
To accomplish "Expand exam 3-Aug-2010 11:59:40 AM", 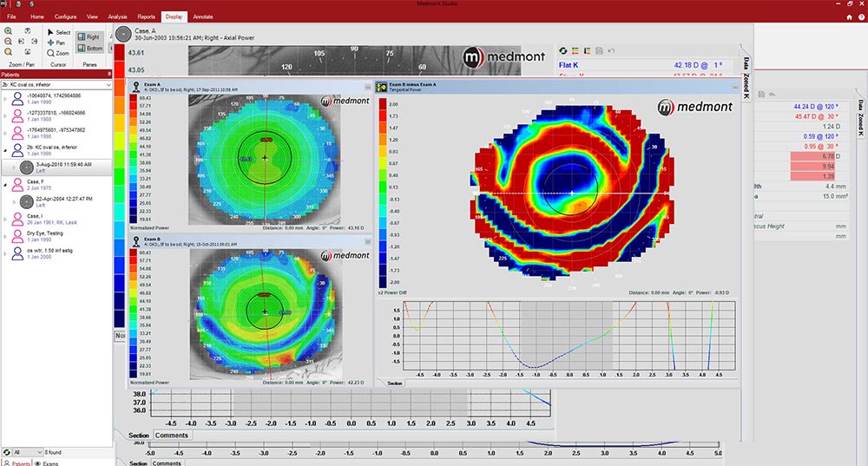I will pyautogui.click(x=15, y=167).
